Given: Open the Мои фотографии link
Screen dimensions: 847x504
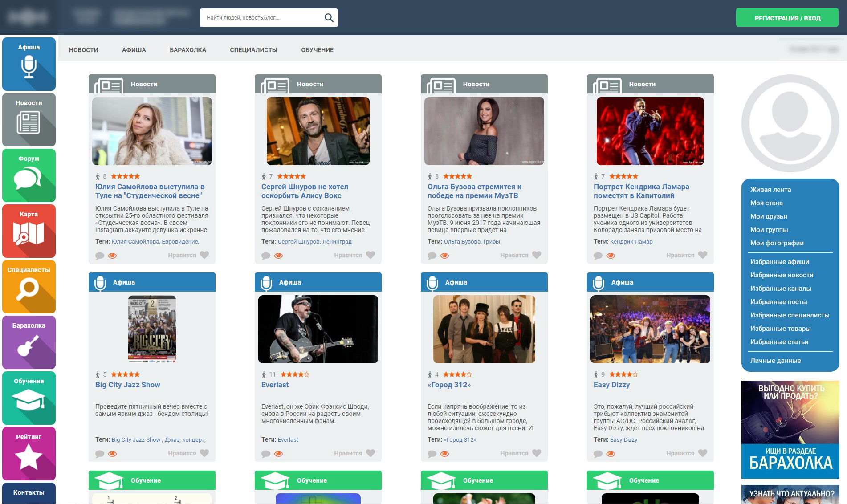Looking at the screenshot, I should point(777,243).
